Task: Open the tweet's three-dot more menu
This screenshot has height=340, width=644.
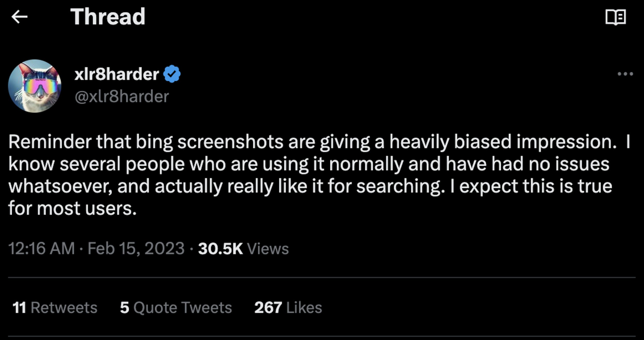Action: (625, 74)
